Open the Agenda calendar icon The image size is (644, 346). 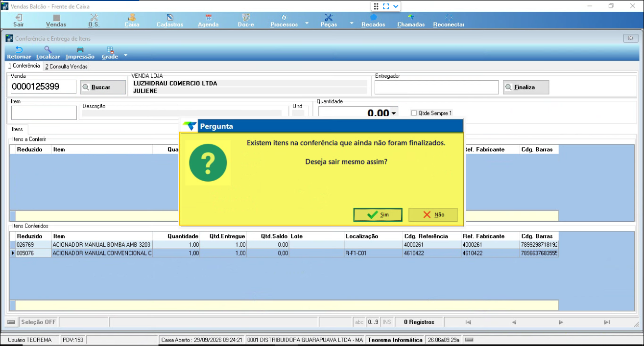coord(208,18)
